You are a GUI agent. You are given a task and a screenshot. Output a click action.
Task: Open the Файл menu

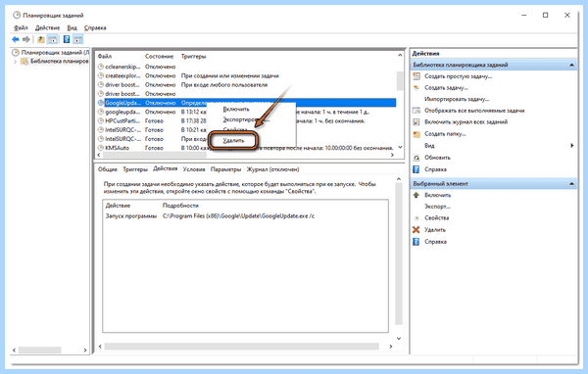(x=21, y=27)
